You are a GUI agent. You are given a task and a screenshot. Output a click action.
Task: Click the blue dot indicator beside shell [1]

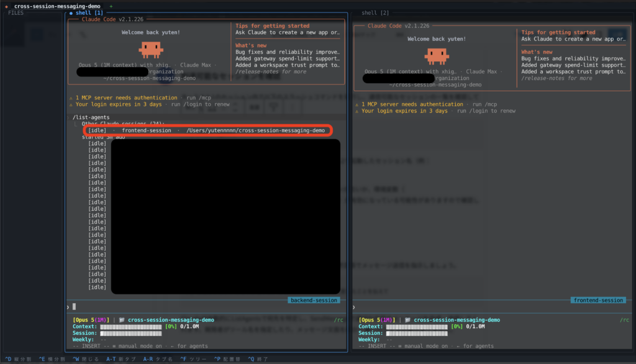[71, 13]
